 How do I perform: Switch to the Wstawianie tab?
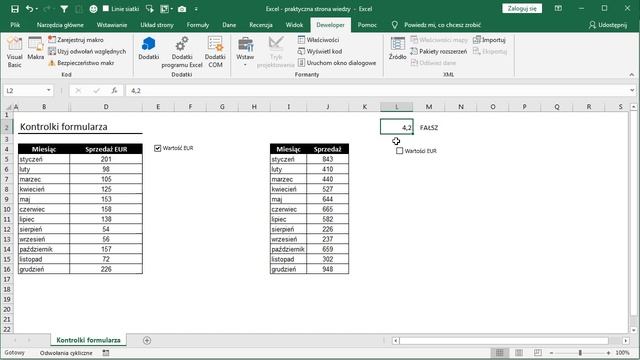tap(112, 25)
